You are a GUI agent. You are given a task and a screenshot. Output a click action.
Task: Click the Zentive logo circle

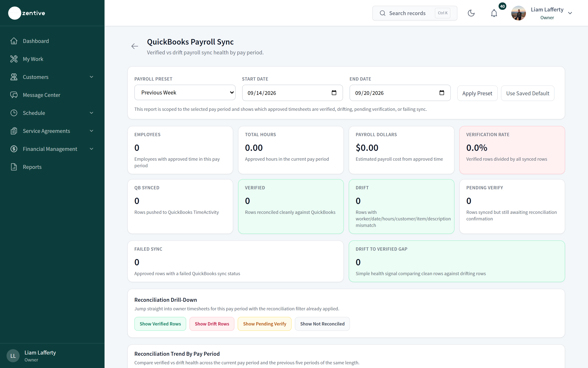pyautogui.click(x=14, y=13)
